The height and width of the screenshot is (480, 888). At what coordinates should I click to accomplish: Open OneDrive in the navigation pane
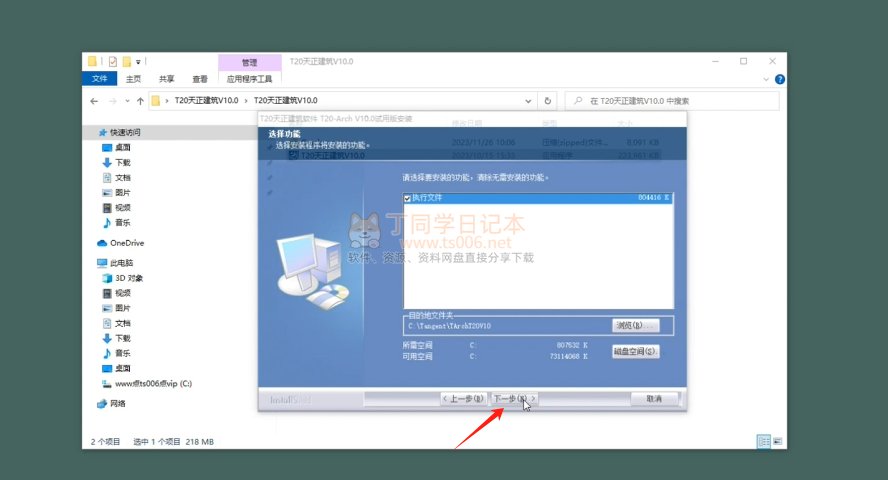point(127,243)
